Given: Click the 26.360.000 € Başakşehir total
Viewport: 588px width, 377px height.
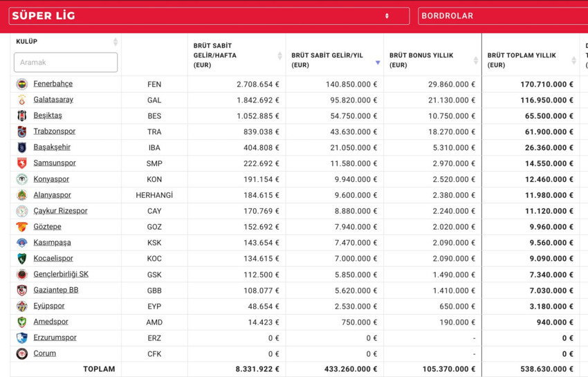Looking at the screenshot, I should pyautogui.click(x=549, y=148).
